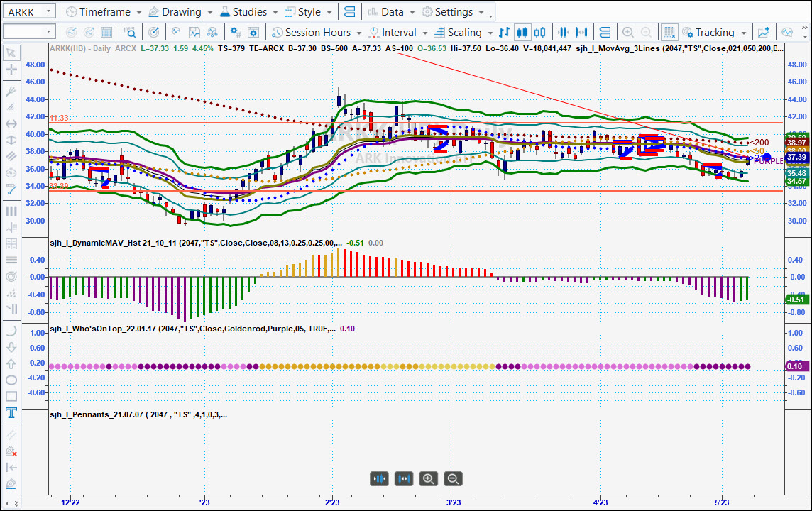Expand the ARKK symbol dropdown

tap(48, 11)
